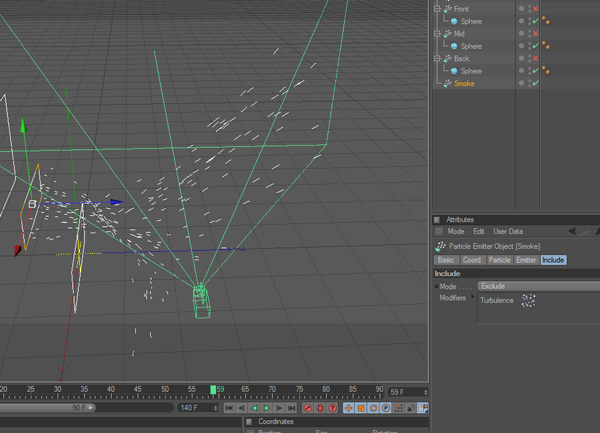Image resolution: width=600 pixels, height=433 pixels.
Task: Jump to the end of animation
Action: tap(291, 408)
